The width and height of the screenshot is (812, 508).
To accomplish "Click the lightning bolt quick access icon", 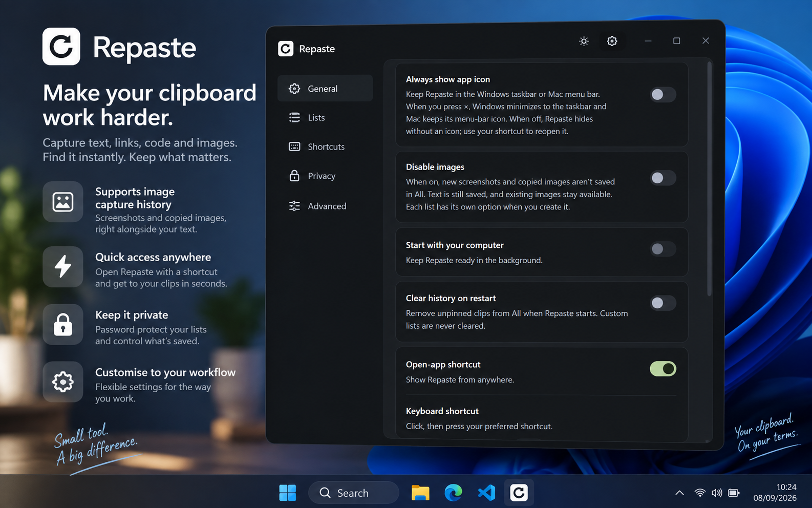I will click(63, 266).
